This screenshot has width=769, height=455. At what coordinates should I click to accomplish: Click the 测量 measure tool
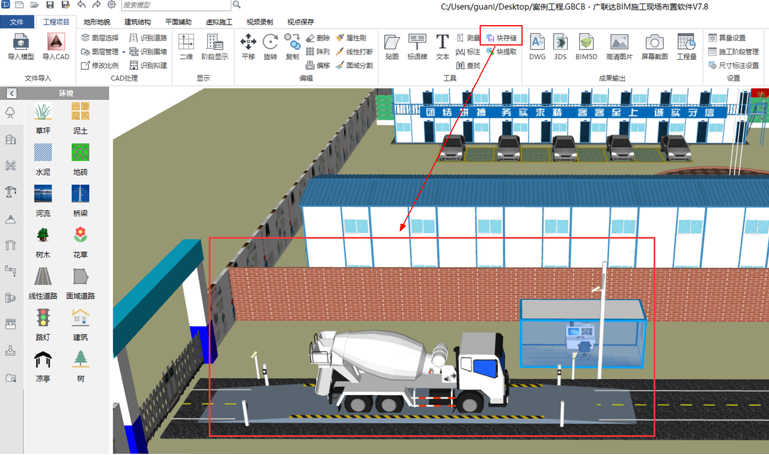tap(468, 38)
